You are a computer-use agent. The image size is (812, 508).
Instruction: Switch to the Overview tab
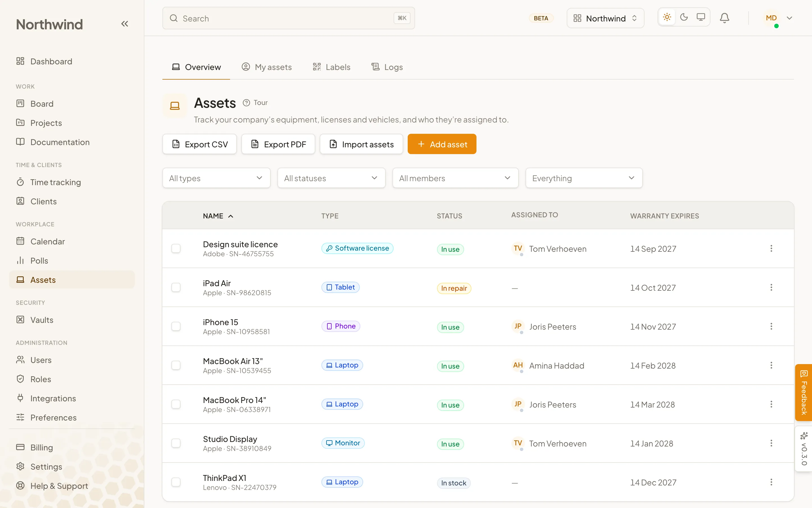point(196,67)
